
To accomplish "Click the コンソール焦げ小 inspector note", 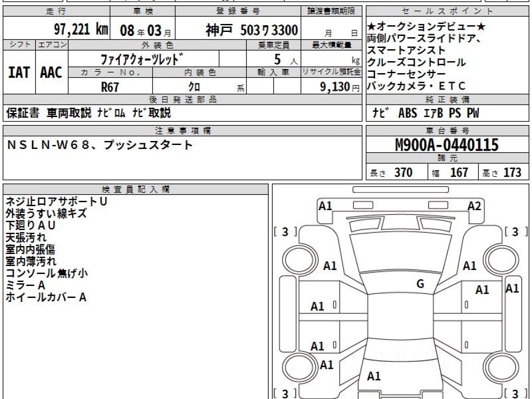I will click(x=47, y=274).
